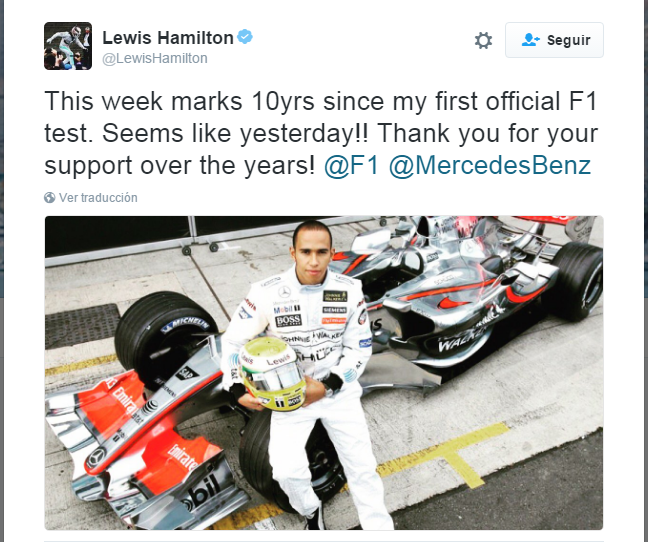This screenshot has width=648, height=542.
Task: Click the rear tire of the car
Action: (577, 281)
